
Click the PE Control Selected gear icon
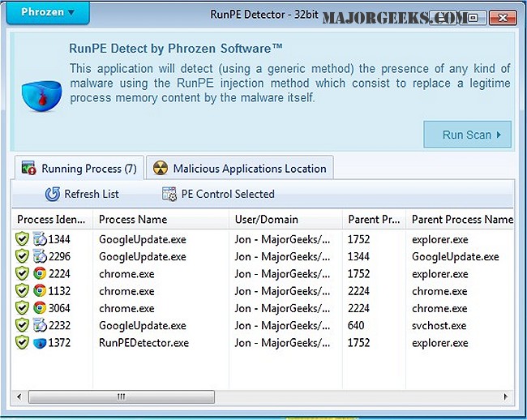(x=169, y=194)
